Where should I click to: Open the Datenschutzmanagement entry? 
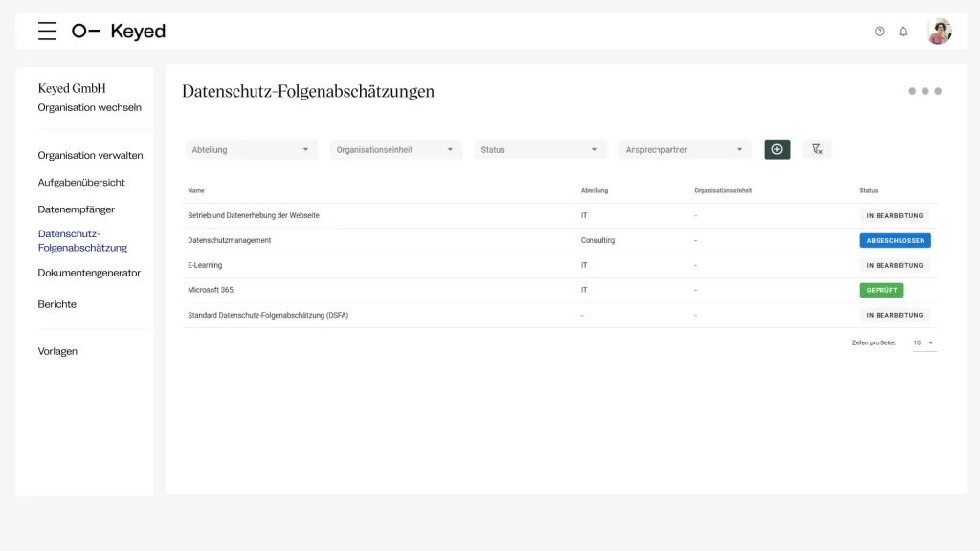tap(230, 240)
